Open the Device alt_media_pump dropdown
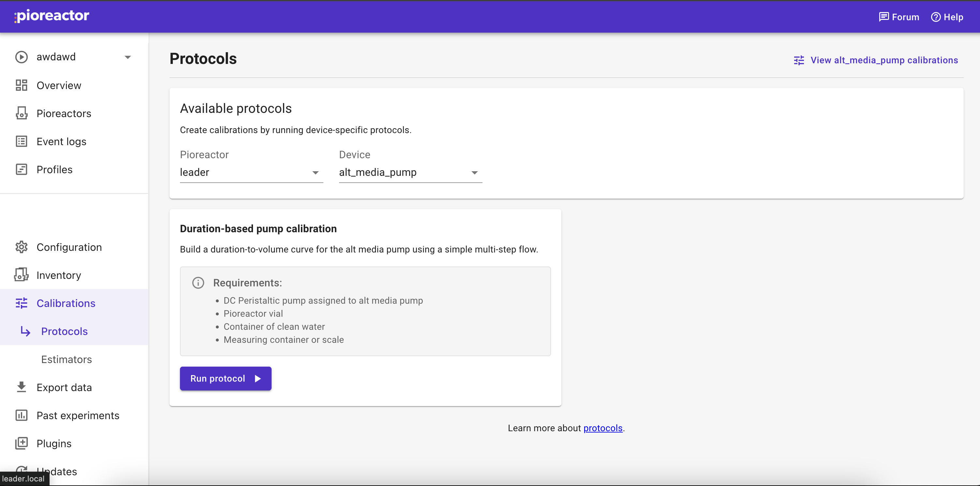 (410, 173)
